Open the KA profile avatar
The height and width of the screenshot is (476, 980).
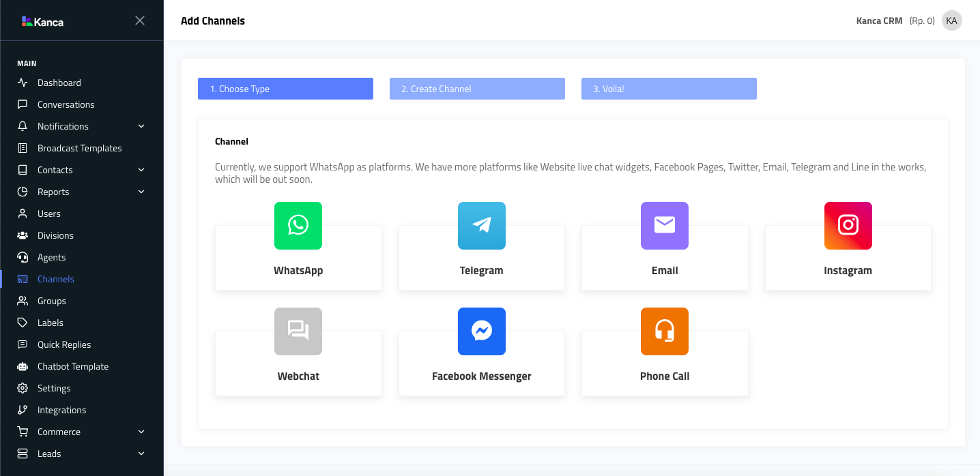click(x=951, y=20)
